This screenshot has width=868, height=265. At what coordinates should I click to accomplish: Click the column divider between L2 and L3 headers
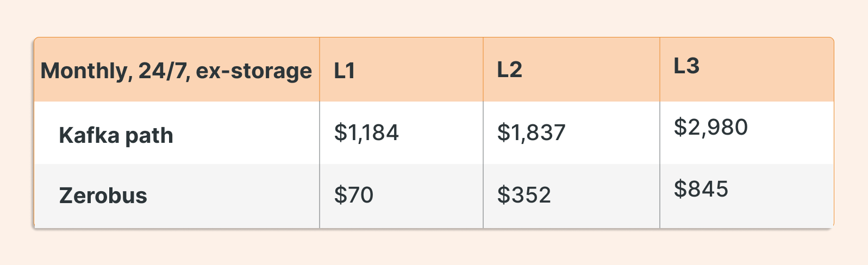click(x=660, y=70)
